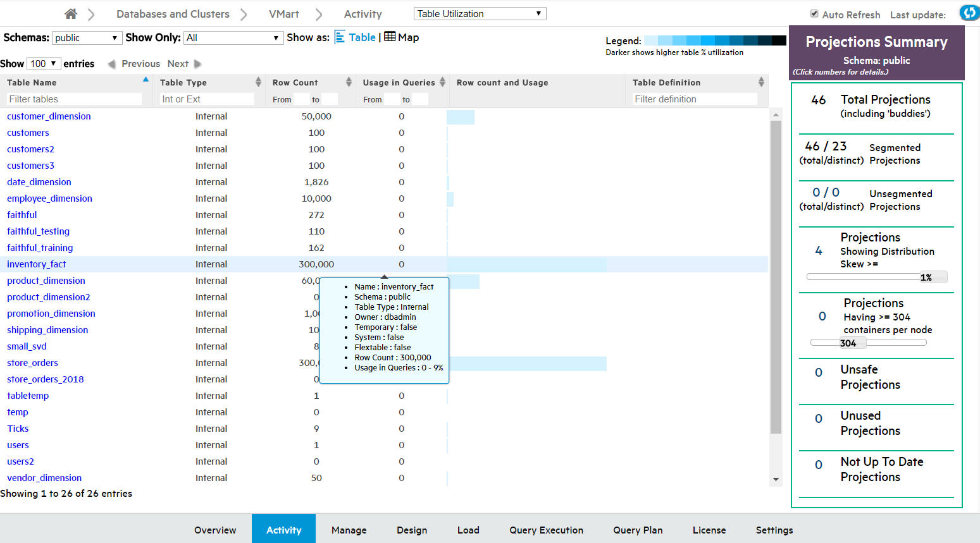Viewport: 980px width, 543px height.
Task: Click the Filter tables input field
Action: coord(75,99)
